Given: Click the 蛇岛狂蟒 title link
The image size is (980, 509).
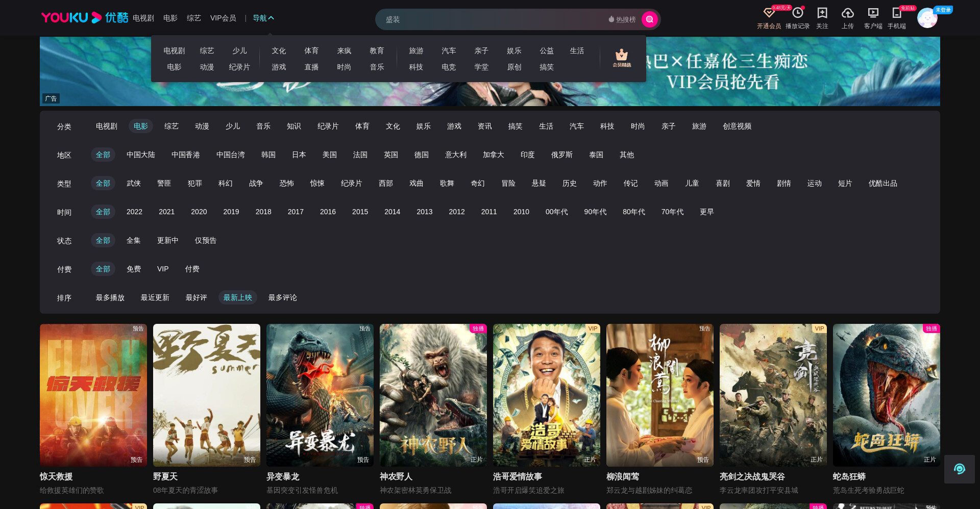Looking at the screenshot, I should (x=849, y=476).
